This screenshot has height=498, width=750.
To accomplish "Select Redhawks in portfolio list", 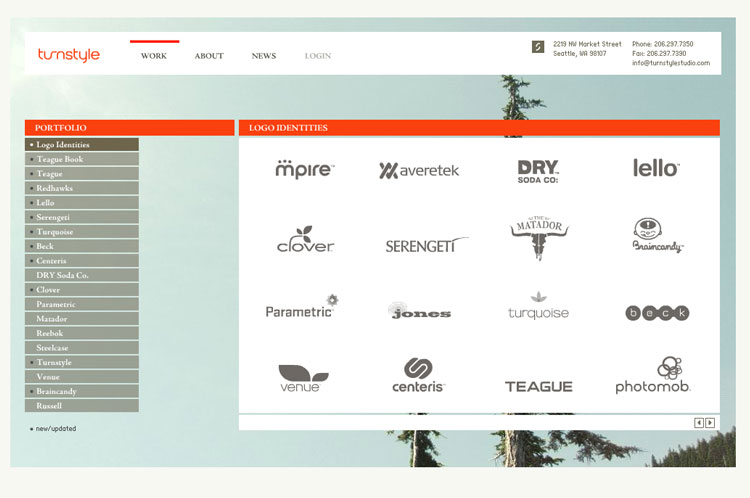I will [x=82, y=188].
